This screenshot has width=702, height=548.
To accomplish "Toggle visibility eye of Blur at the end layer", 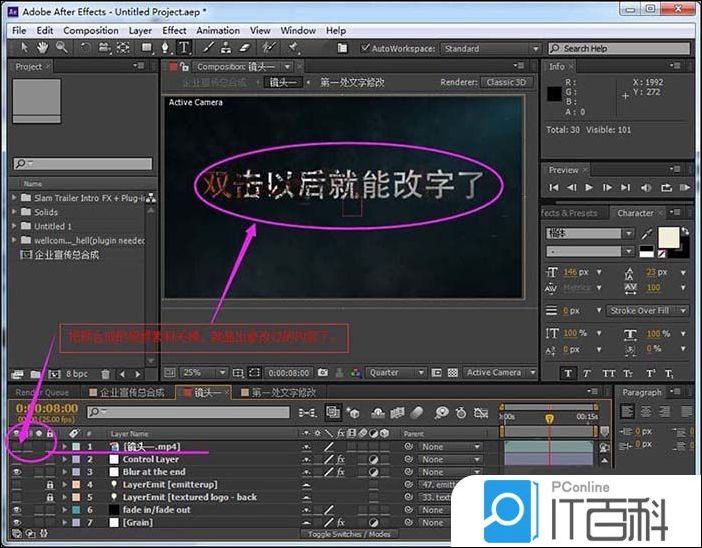I will (17, 472).
